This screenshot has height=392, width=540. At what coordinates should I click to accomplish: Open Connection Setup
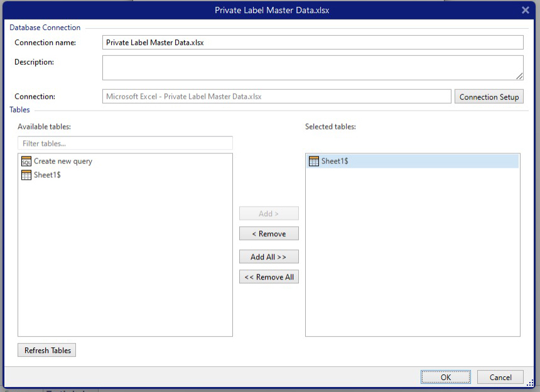tap(489, 97)
